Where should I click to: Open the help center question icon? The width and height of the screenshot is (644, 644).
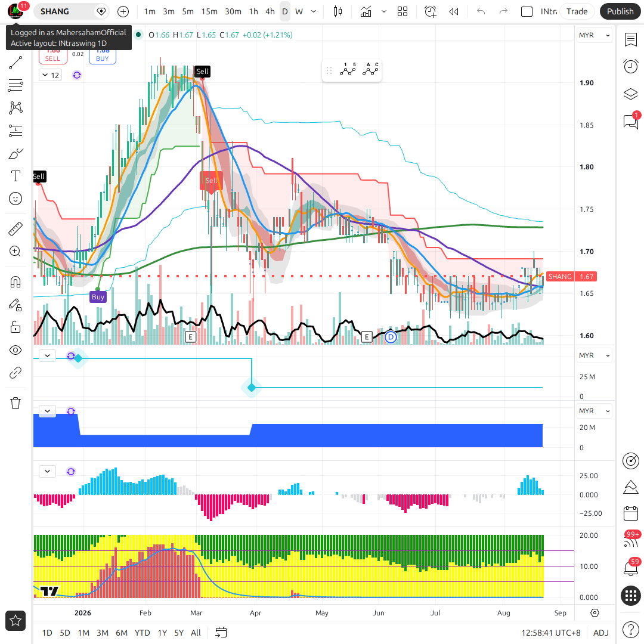coord(630,629)
